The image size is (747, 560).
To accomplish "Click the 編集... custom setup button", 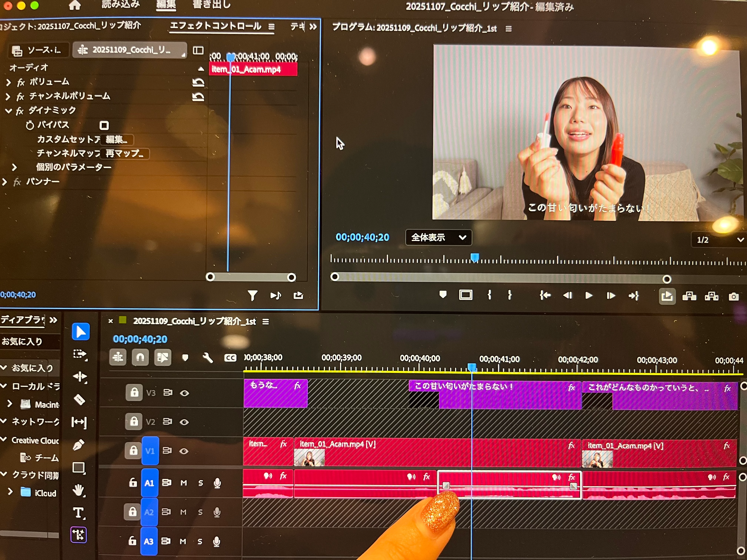I will click(117, 139).
